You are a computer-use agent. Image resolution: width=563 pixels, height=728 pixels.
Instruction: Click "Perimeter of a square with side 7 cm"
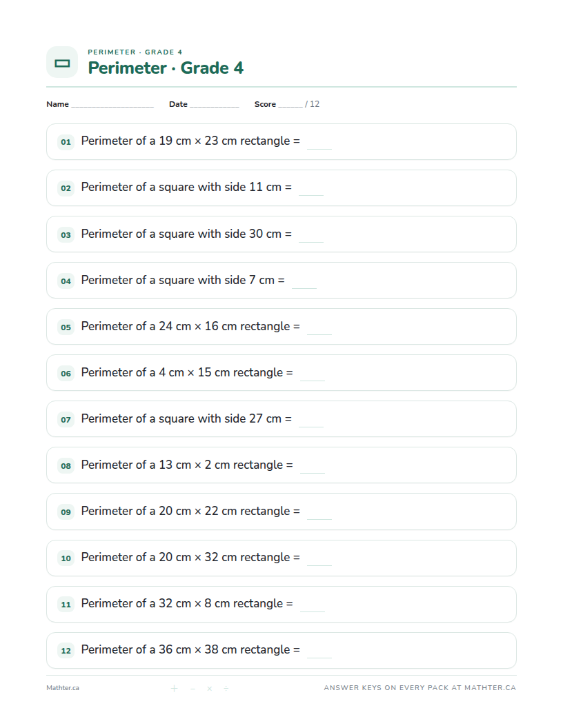coord(178,281)
